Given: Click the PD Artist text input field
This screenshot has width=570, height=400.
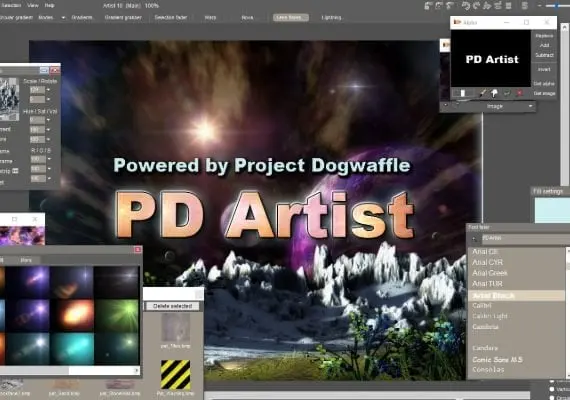Looking at the screenshot, I should pyautogui.click(x=525, y=238).
